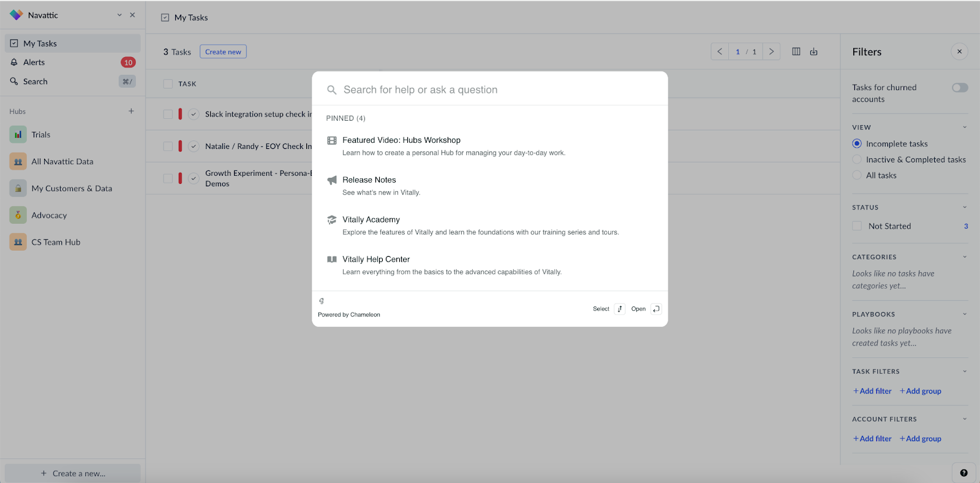Click the Navattic workspace logo icon

pyautogui.click(x=16, y=15)
